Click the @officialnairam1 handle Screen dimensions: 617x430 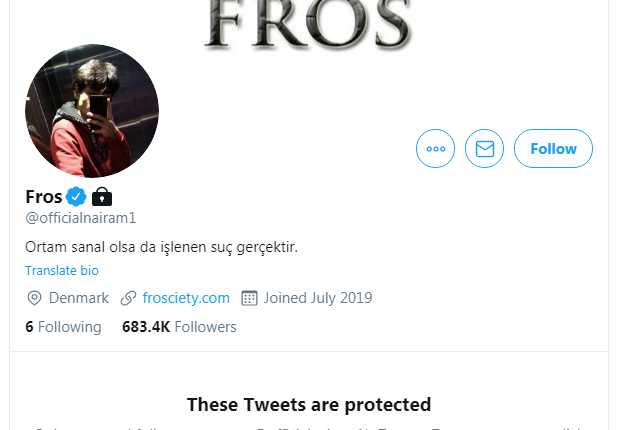(x=80, y=218)
